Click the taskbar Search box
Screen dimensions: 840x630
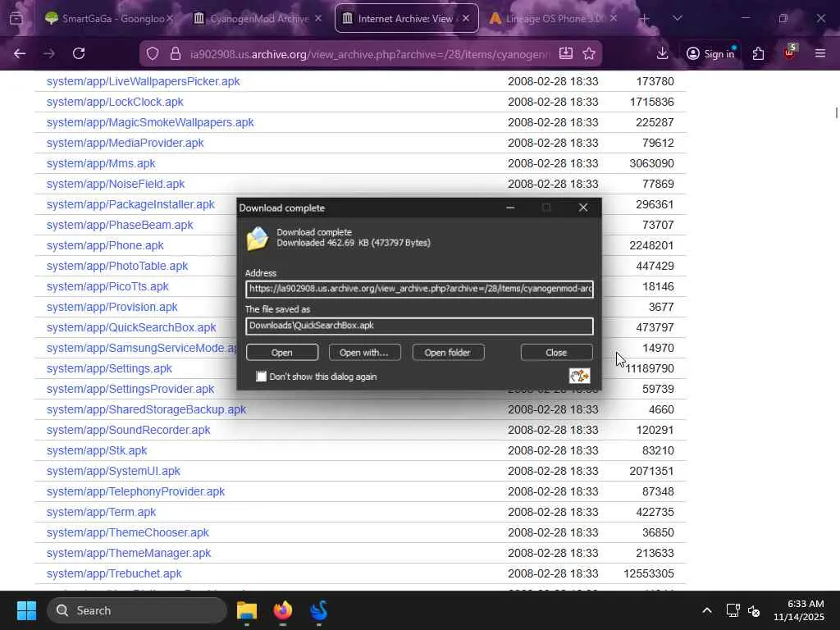click(x=137, y=610)
